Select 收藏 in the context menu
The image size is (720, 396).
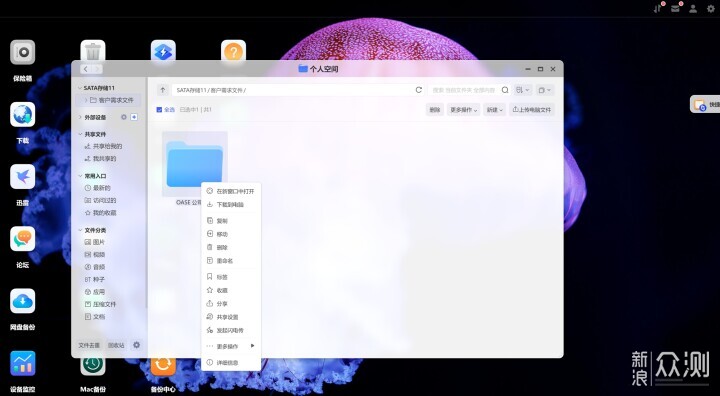tap(231, 290)
